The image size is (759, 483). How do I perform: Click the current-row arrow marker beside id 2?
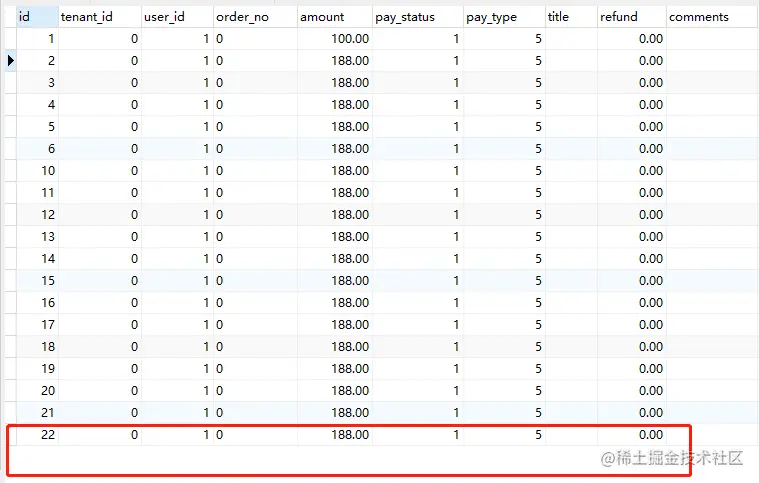(11, 60)
